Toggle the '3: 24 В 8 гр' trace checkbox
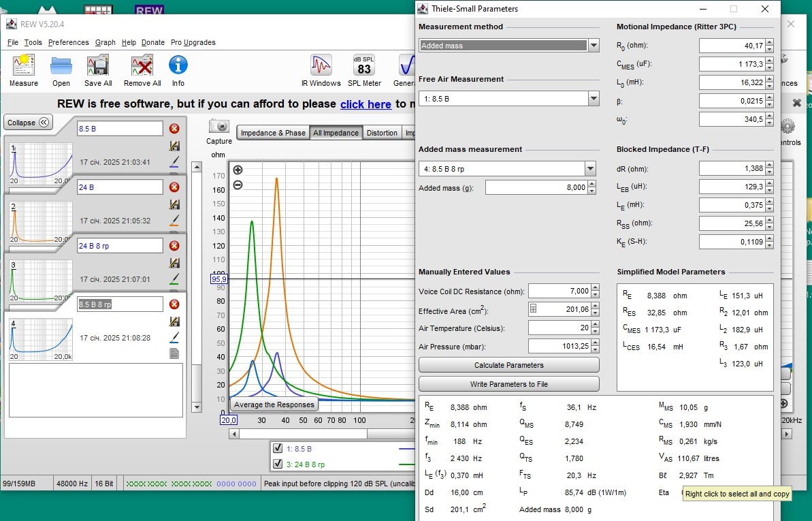812x521 pixels. 278,464
